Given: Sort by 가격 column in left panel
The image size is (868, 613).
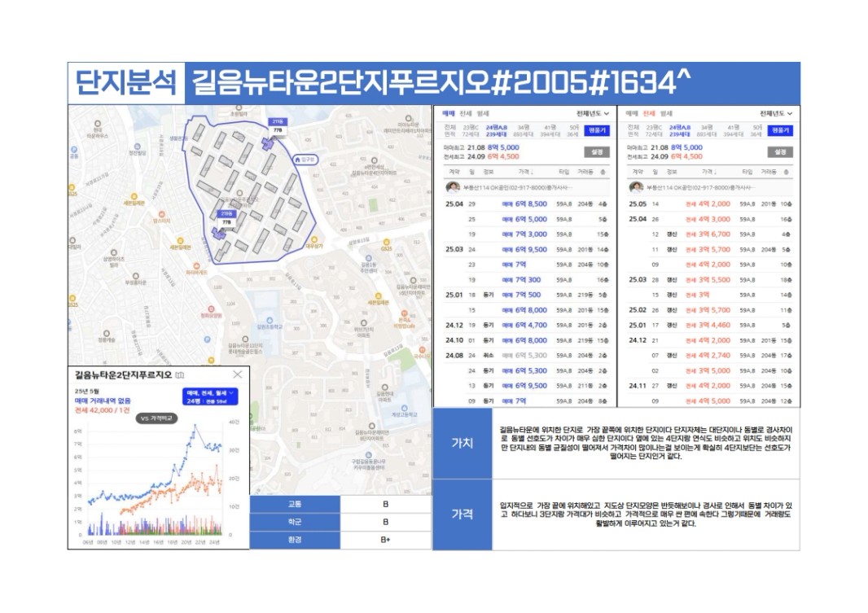Looking at the screenshot, I should tap(524, 172).
